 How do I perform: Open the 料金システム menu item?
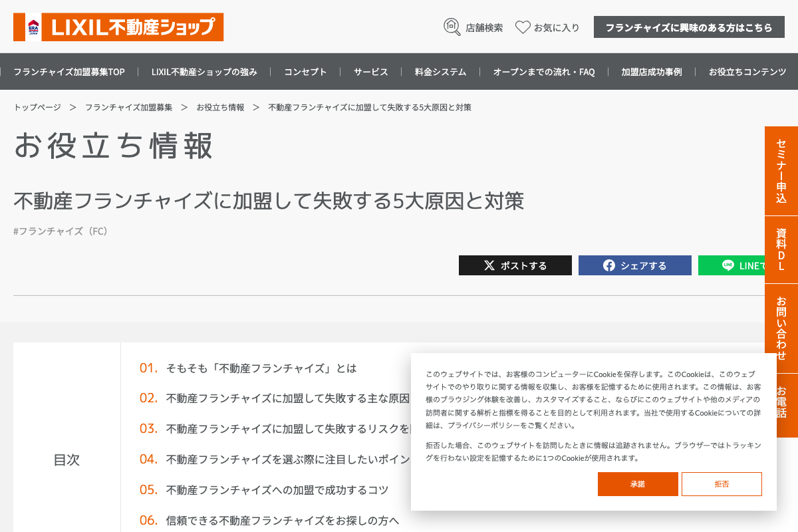tap(440, 72)
